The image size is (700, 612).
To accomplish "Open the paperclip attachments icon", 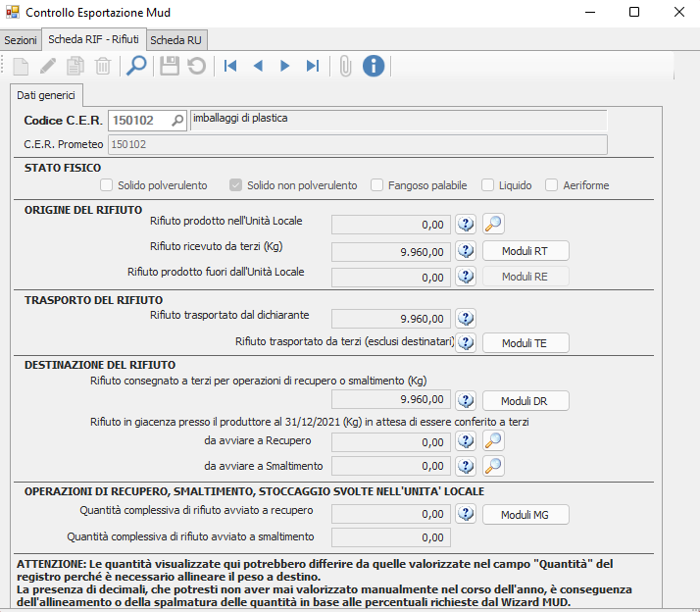I will click(x=345, y=66).
